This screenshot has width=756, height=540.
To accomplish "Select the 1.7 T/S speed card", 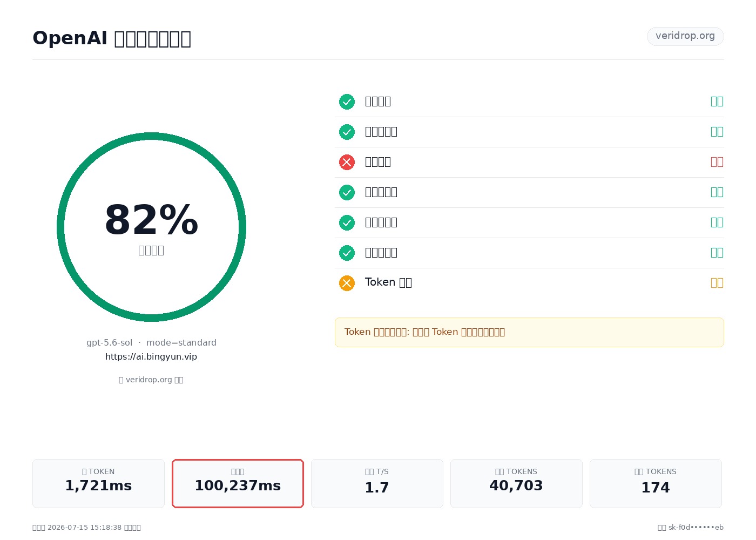I will (x=377, y=483).
